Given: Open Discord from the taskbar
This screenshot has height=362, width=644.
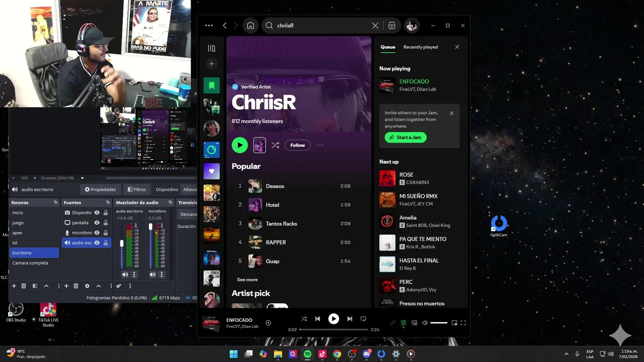Looking at the screenshot, I should 366,354.
